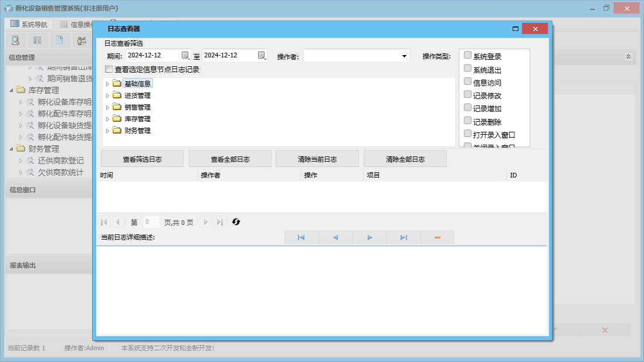644x362 pixels.
Task: Click 查看筛选日志 button
Action: click(142, 159)
